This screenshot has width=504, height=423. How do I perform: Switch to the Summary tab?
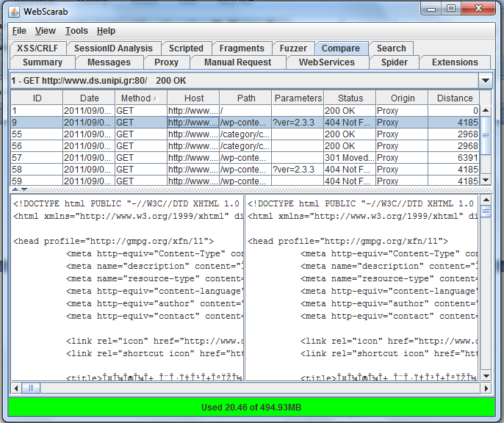43,62
